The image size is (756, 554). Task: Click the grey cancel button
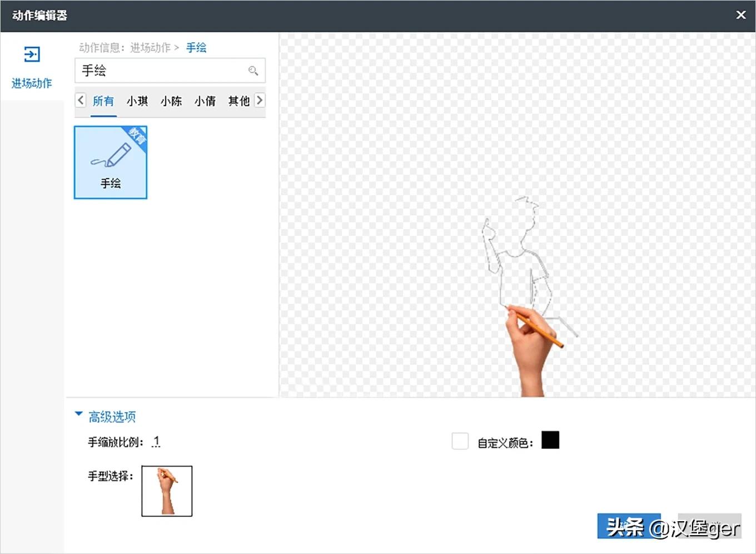click(x=710, y=526)
